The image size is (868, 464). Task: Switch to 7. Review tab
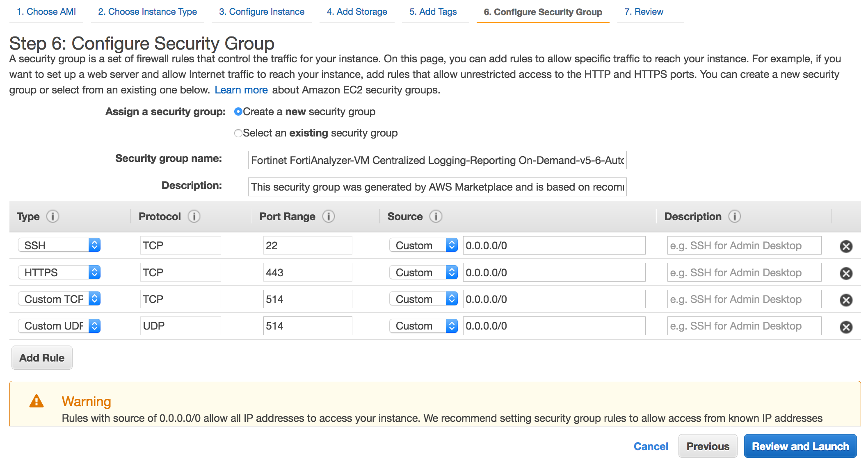pyautogui.click(x=643, y=12)
